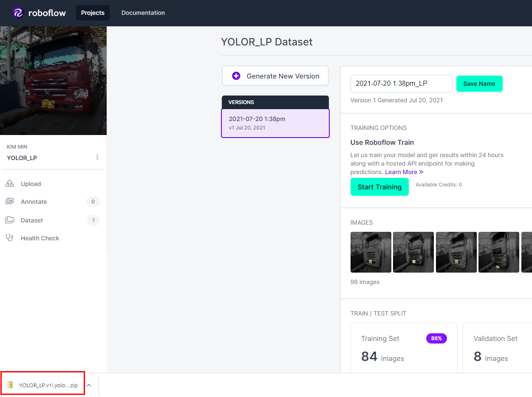Click Generate New Version button

[x=275, y=76]
